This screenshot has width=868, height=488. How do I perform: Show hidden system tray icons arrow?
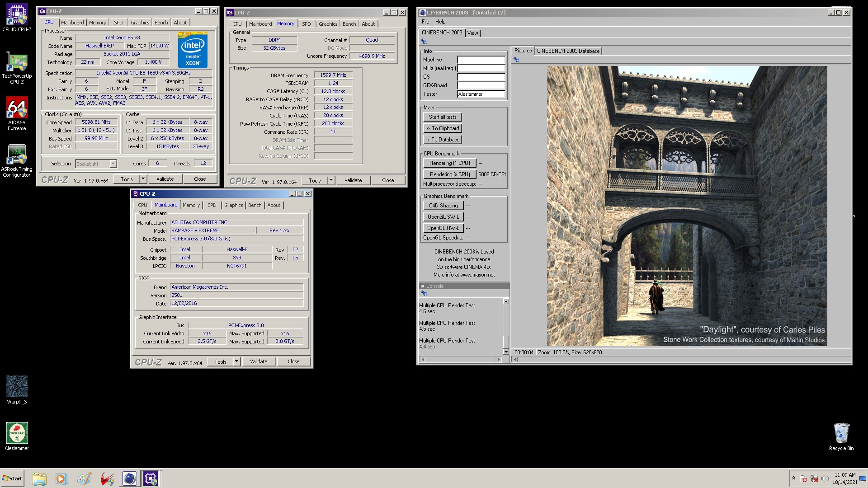coord(793,478)
